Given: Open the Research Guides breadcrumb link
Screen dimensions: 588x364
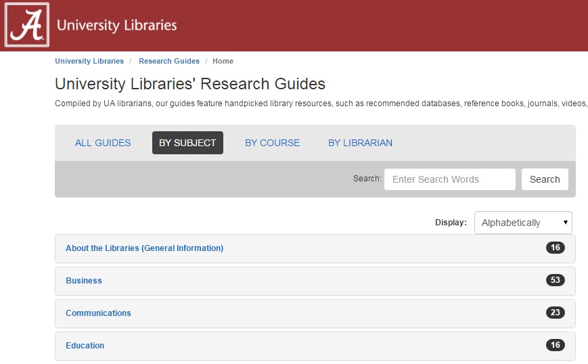Looking at the screenshot, I should click(169, 61).
